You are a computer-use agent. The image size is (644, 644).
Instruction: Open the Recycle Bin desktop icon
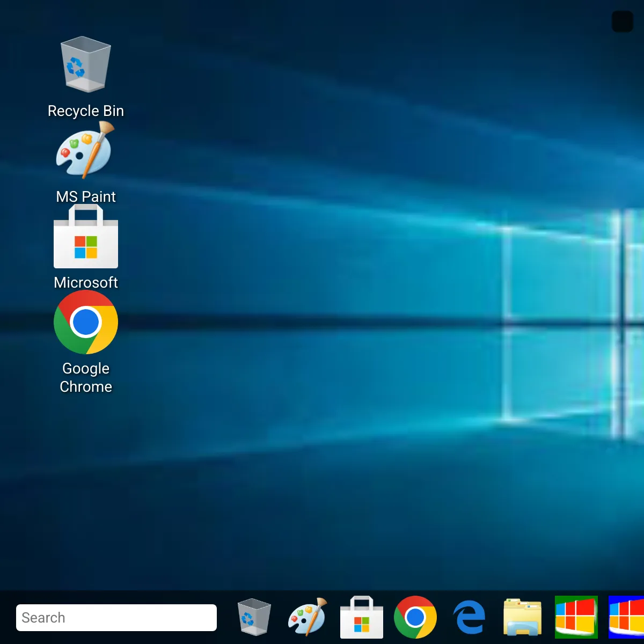[86, 64]
